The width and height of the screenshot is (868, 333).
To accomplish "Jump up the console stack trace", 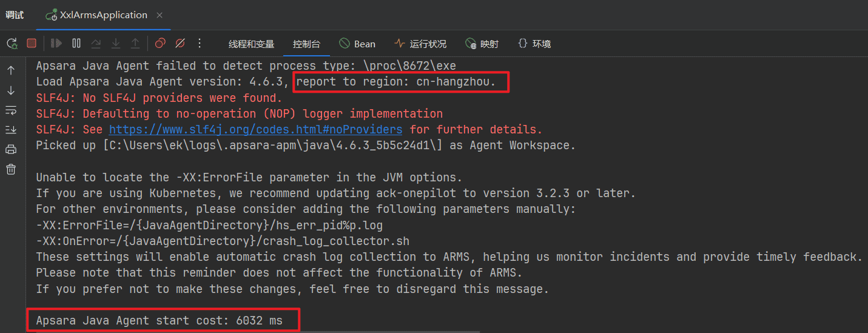I will point(11,70).
